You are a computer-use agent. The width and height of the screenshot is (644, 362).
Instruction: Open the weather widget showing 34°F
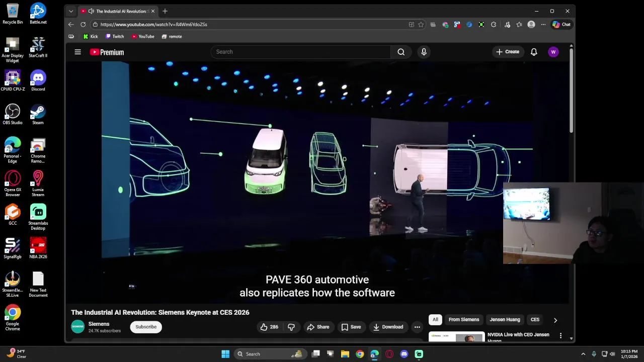(x=17, y=354)
